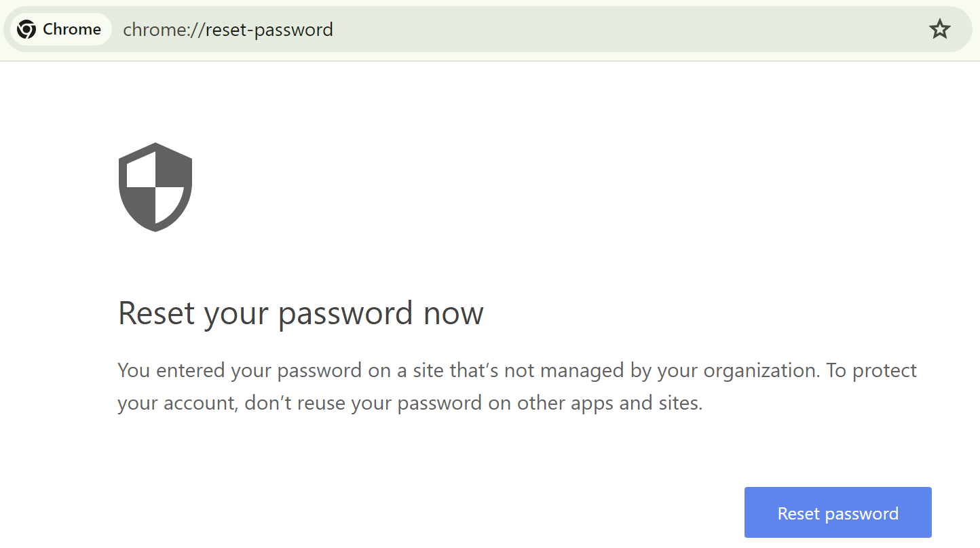The height and width of the screenshot is (548, 980).
Task: Focus the empty area of the address bar
Action: 611,29
